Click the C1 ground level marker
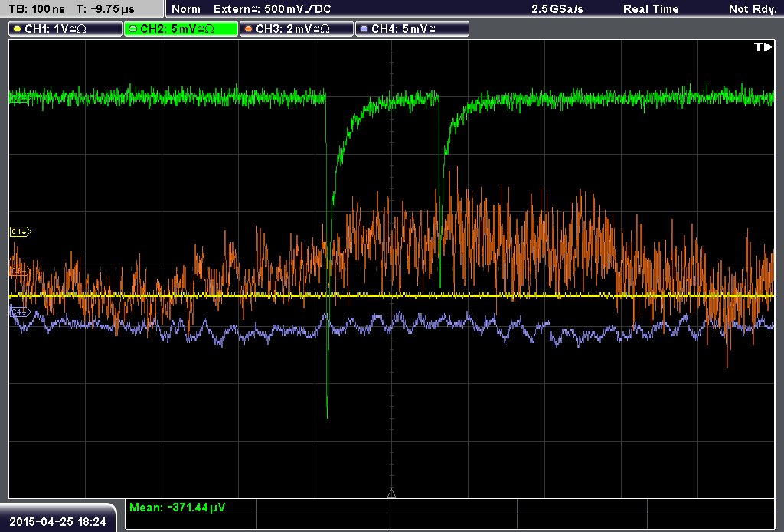 pos(21,231)
